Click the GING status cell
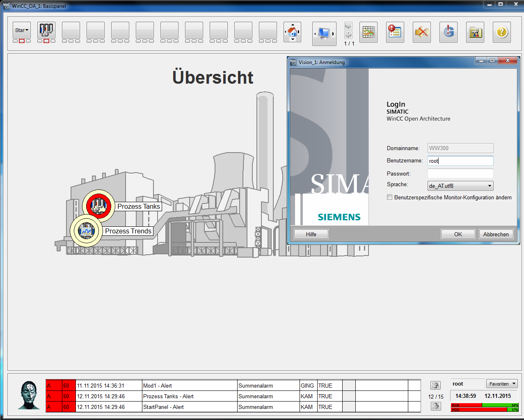This screenshot has width=524, height=420. point(308,386)
